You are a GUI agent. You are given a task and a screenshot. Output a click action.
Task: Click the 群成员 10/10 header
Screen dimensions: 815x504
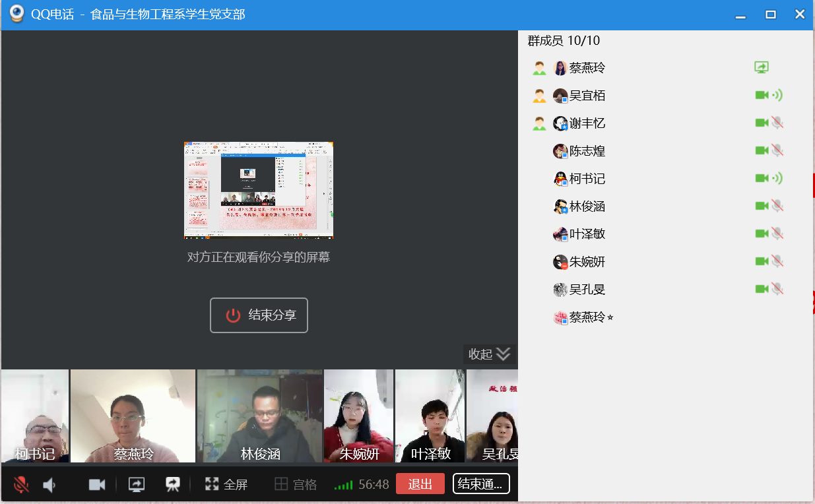(x=564, y=41)
